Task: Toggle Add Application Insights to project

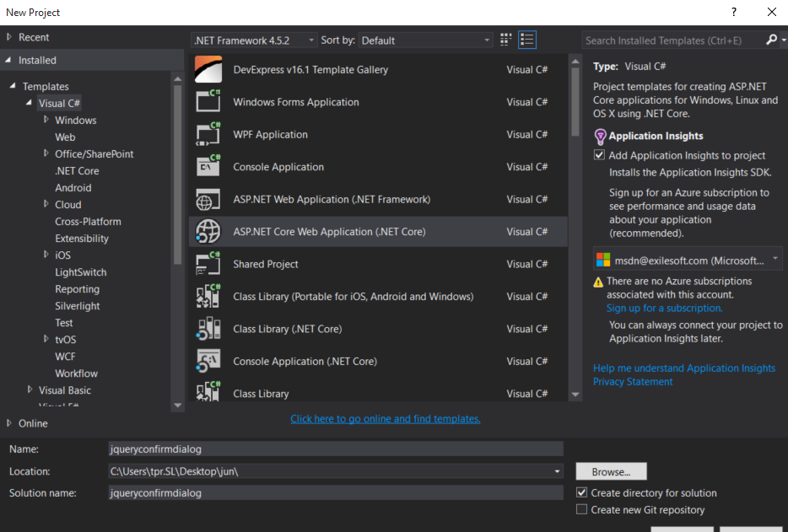Action: point(599,155)
